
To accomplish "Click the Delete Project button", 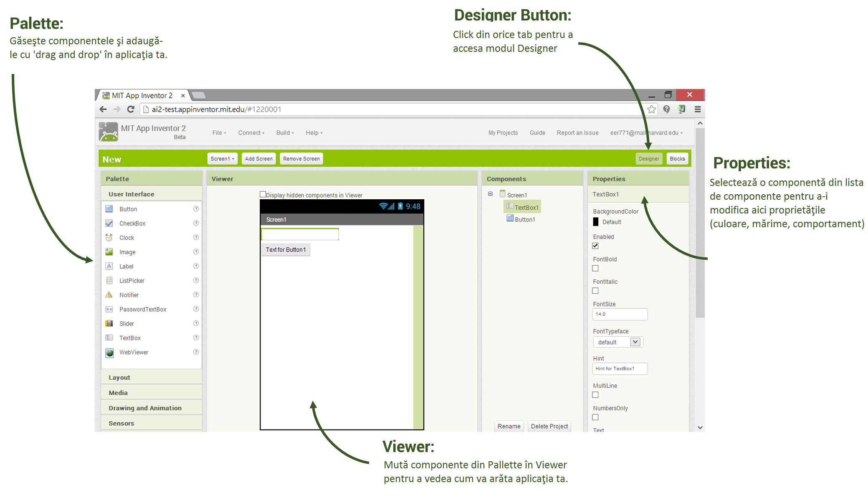I will pos(549,426).
